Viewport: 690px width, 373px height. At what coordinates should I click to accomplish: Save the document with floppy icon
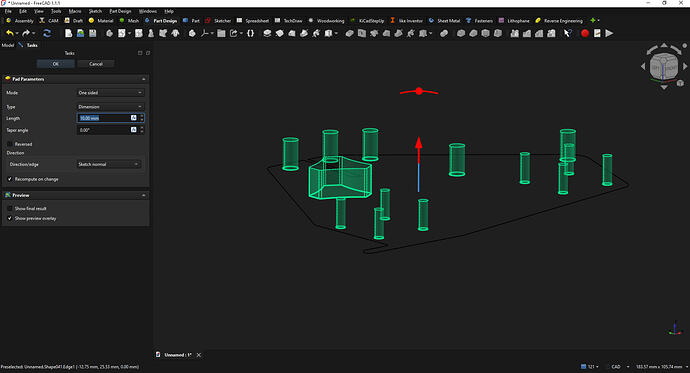[92, 33]
